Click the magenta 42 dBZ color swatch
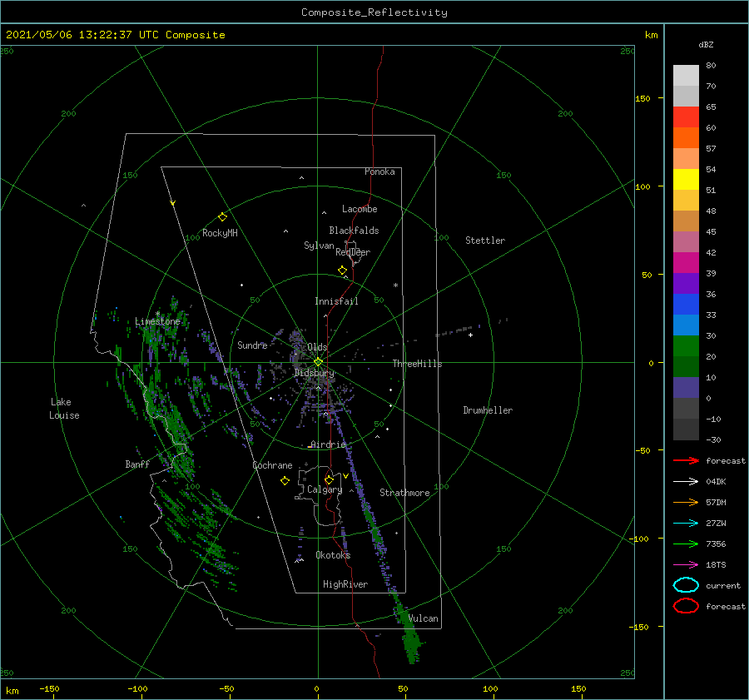Screen dimensions: 749x700 click(686, 263)
